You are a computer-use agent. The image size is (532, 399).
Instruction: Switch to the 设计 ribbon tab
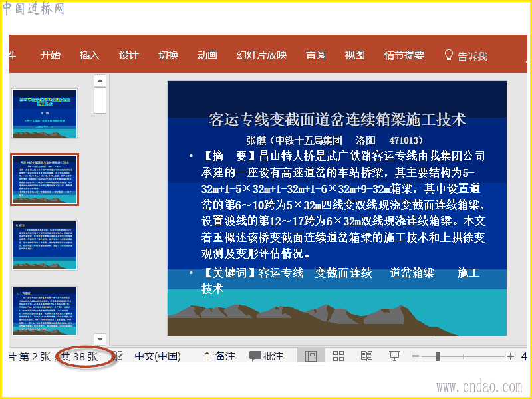(x=129, y=55)
